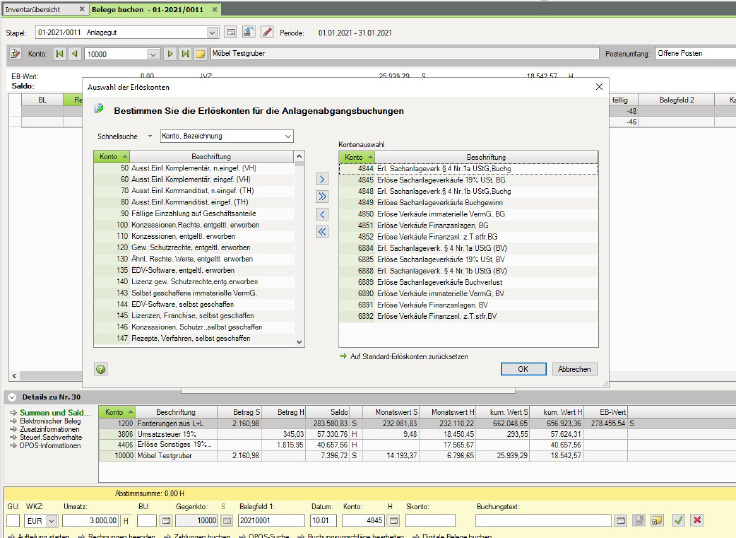736x538 pixels.
Task: Open Summen und Salden details
Action: [x=55, y=413]
